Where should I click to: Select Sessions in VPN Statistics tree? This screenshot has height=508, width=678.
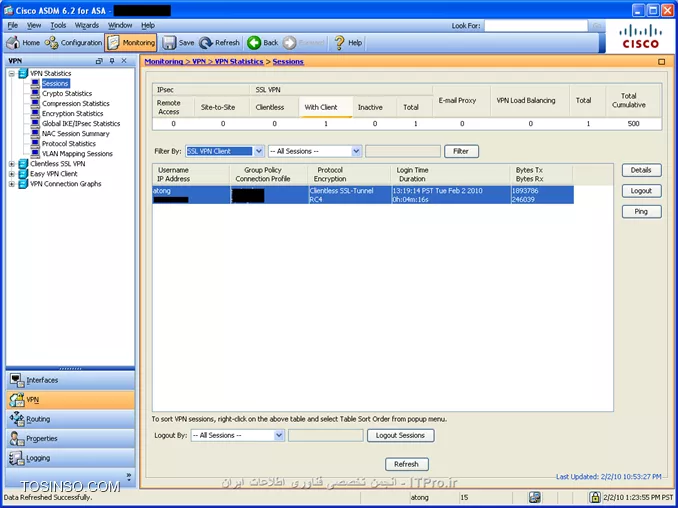point(55,83)
